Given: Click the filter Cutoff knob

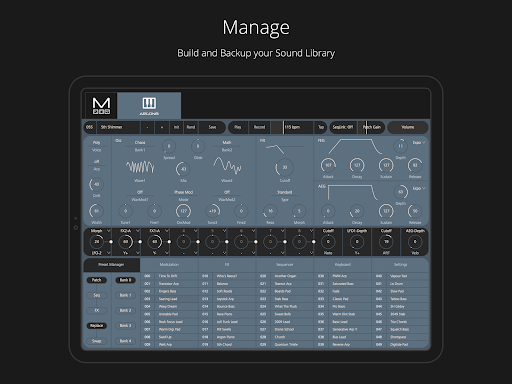Looking at the screenshot, I should 284,167.
